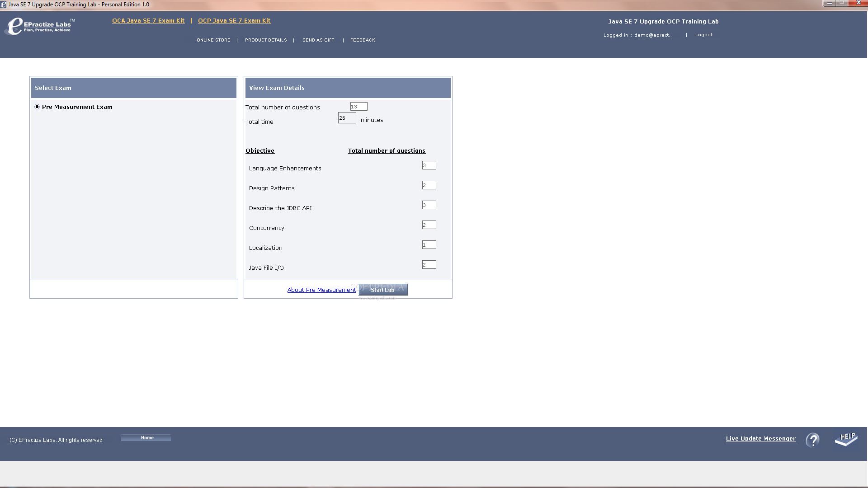Choose SEND AS GIFT

pos(318,40)
